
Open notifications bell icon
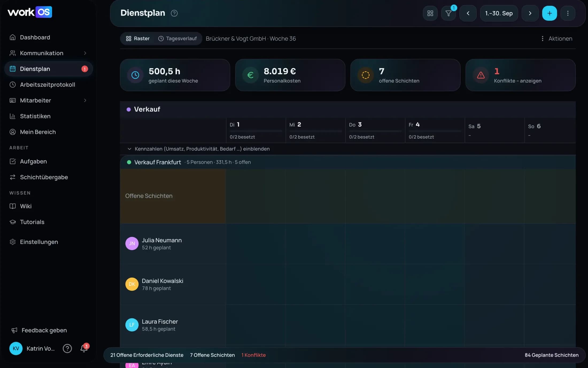(84, 348)
